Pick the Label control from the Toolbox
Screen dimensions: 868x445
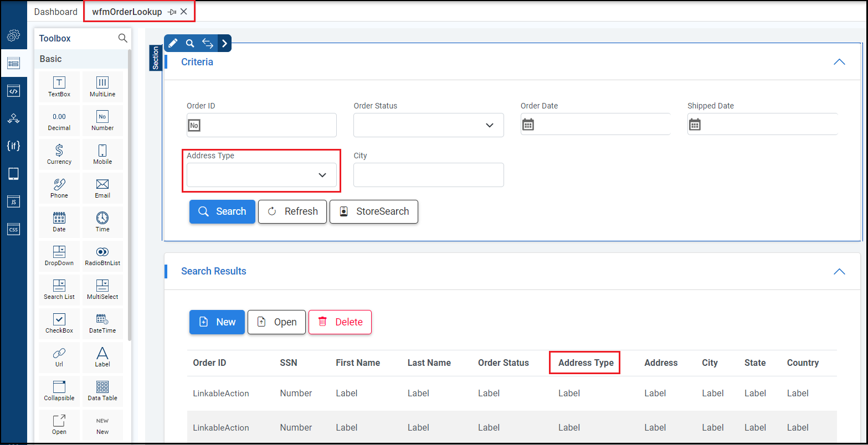tap(102, 357)
